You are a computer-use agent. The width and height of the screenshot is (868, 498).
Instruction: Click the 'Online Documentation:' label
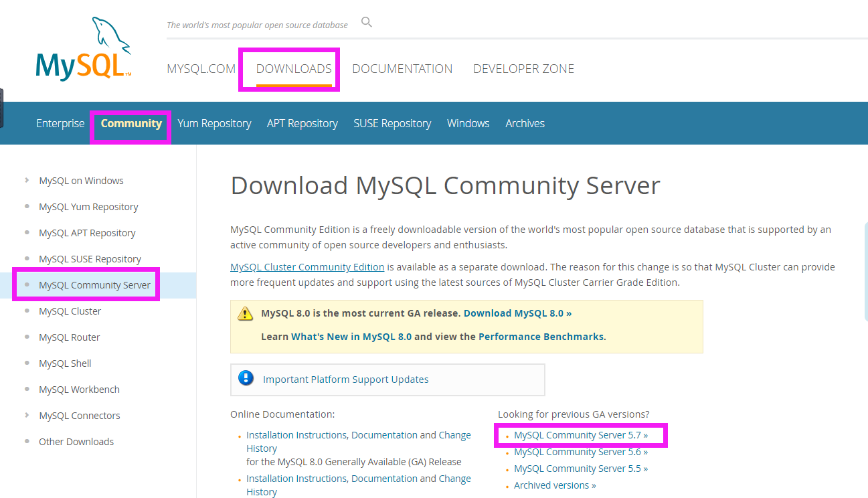[282, 414]
